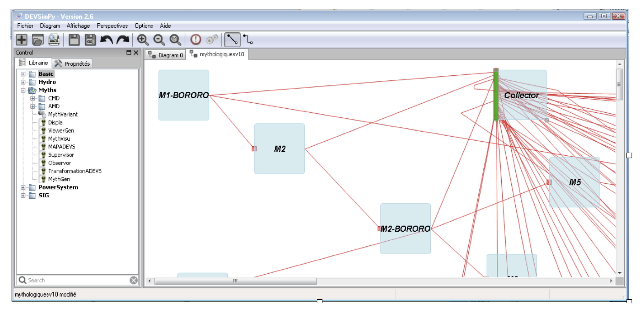644x312 pixels.
Task: Click the red priority simulation icon
Action: (196, 40)
